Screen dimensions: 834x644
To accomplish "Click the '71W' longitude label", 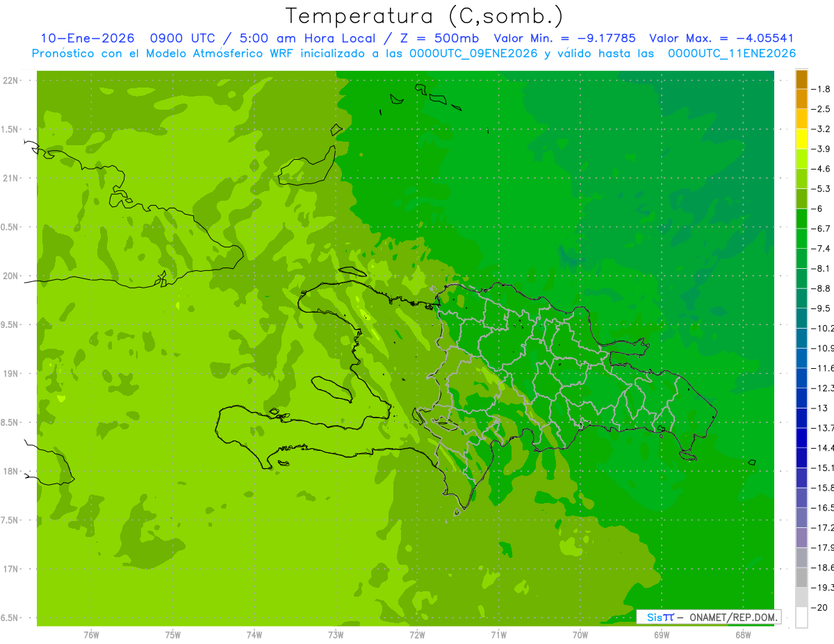I will point(498,635).
